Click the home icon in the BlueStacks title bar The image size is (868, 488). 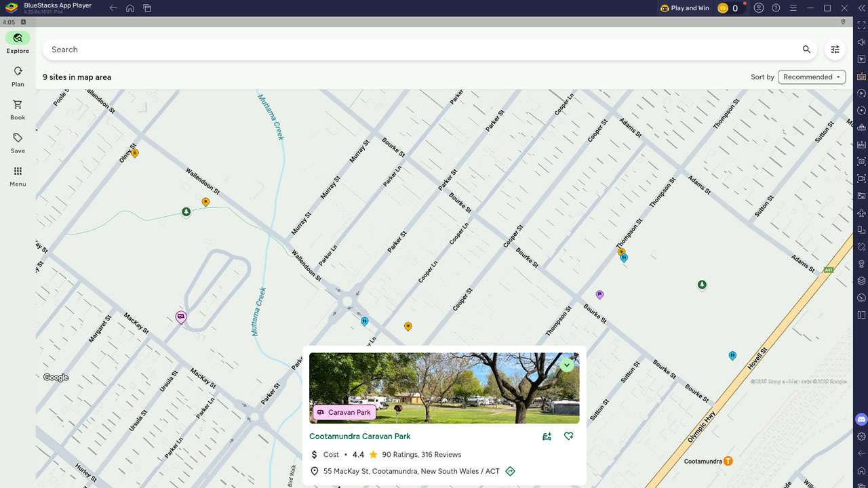pyautogui.click(x=130, y=8)
